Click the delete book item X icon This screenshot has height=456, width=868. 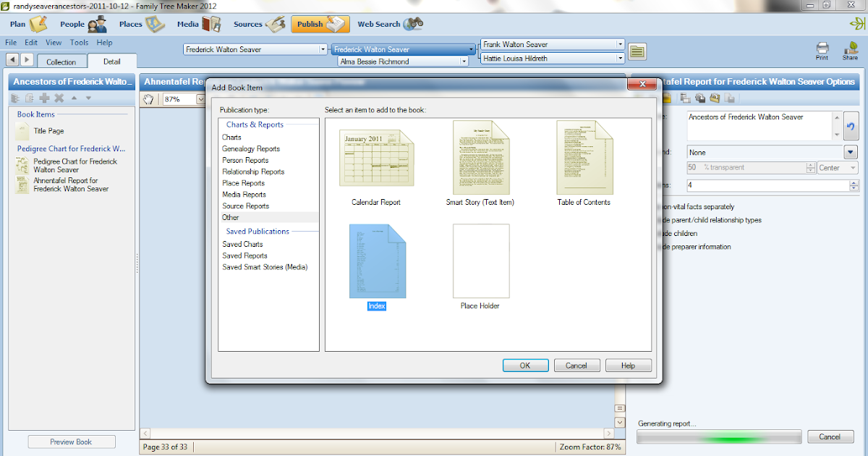click(x=59, y=98)
